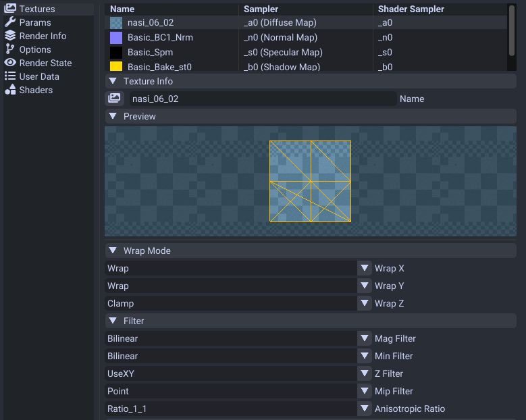The image size is (526, 420).
Task: Open the Min Filter dropdown
Action: 238,356
